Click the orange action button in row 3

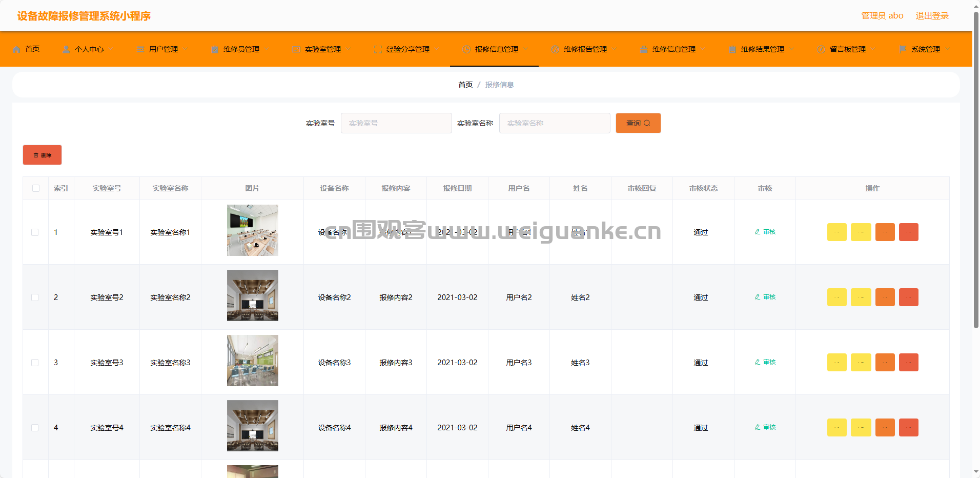(x=885, y=362)
